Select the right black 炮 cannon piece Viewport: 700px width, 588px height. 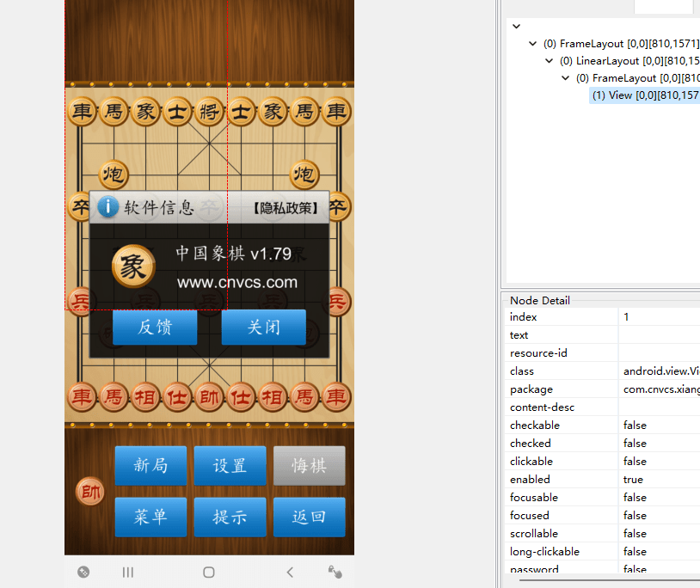click(x=304, y=175)
